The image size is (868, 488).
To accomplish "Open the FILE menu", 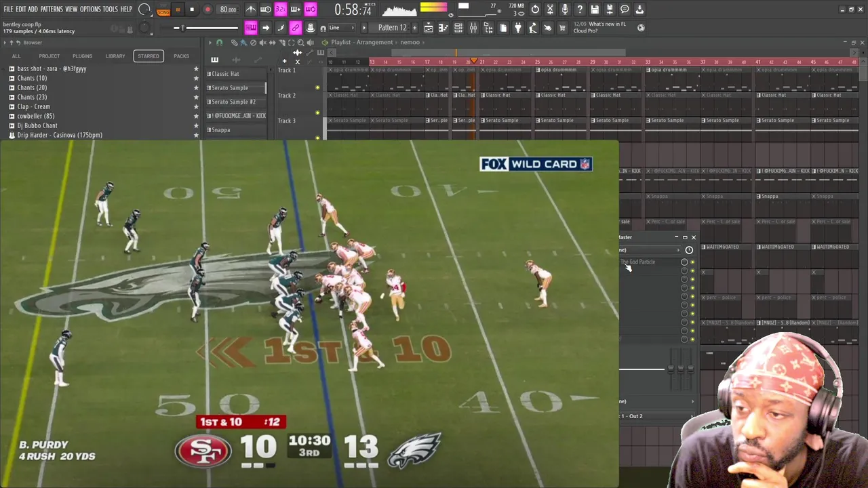I will click(x=9, y=9).
